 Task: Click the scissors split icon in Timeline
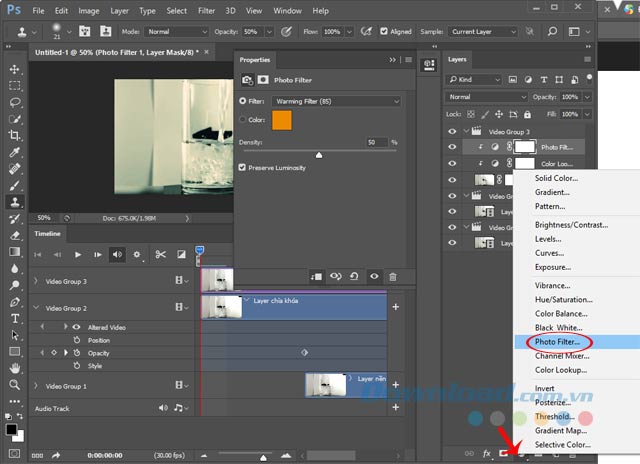(x=160, y=254)
